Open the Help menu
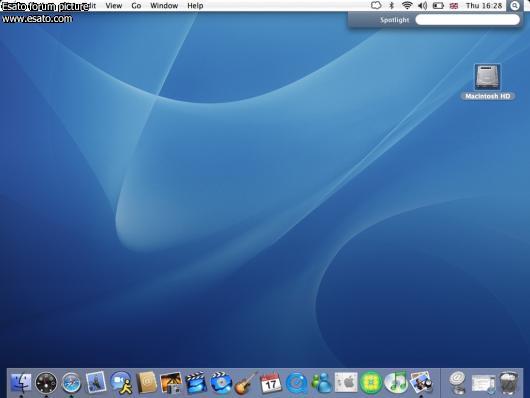Viewport: 530px width, 398px height. 195,5
